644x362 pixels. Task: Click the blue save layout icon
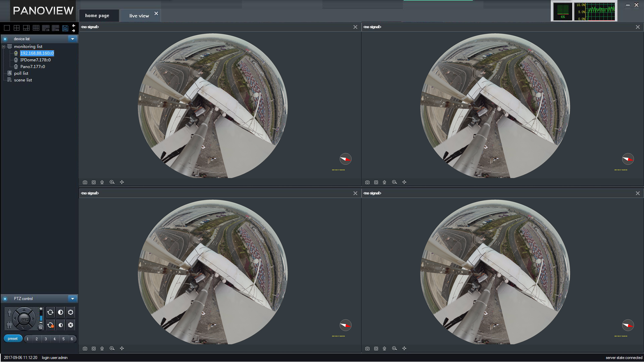(65, 28)
